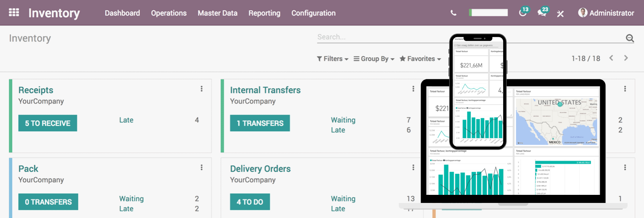The height and width of the screenshot is (218, 644).
Task: Click the search magnifier icon
Action: (x=630, y=38)
